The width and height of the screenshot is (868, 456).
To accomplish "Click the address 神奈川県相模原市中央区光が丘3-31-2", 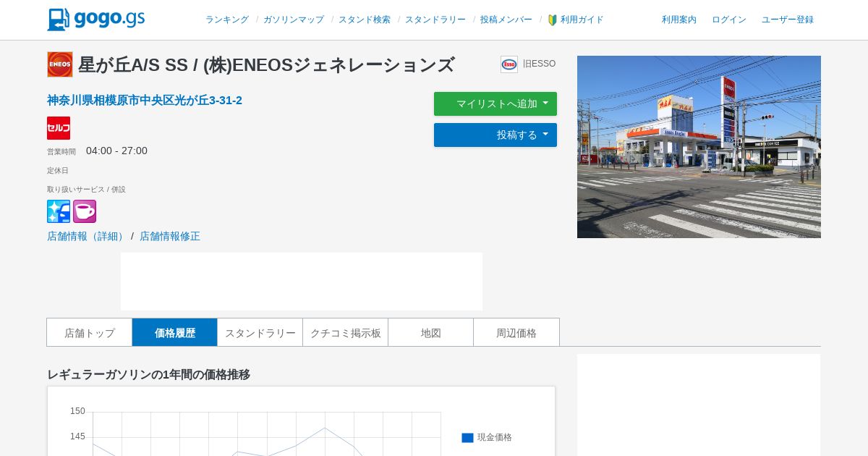I will tap(145, 101).
